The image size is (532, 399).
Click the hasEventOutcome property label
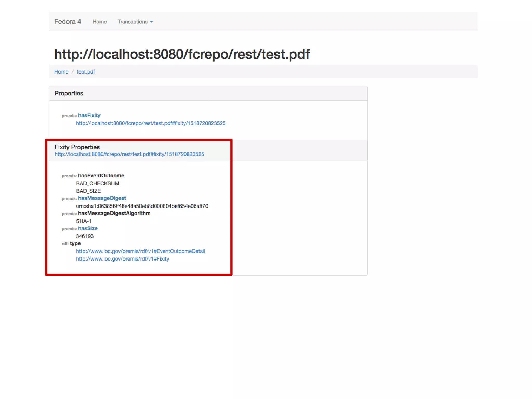101,176
